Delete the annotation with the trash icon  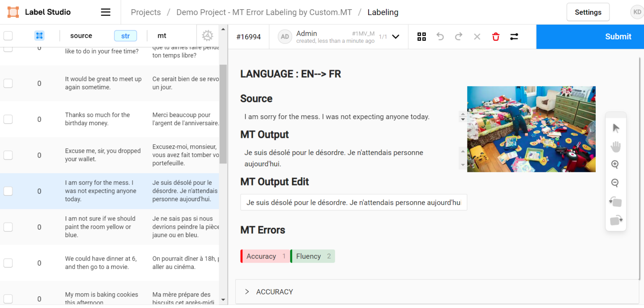click(496, 36)
